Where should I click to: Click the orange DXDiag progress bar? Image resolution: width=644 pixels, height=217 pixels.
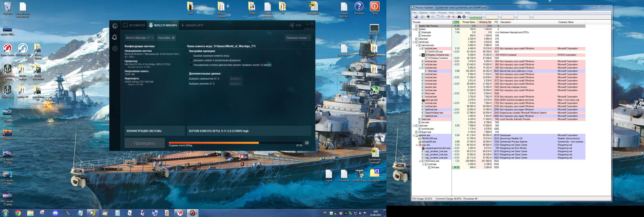(x=214, y=143)
